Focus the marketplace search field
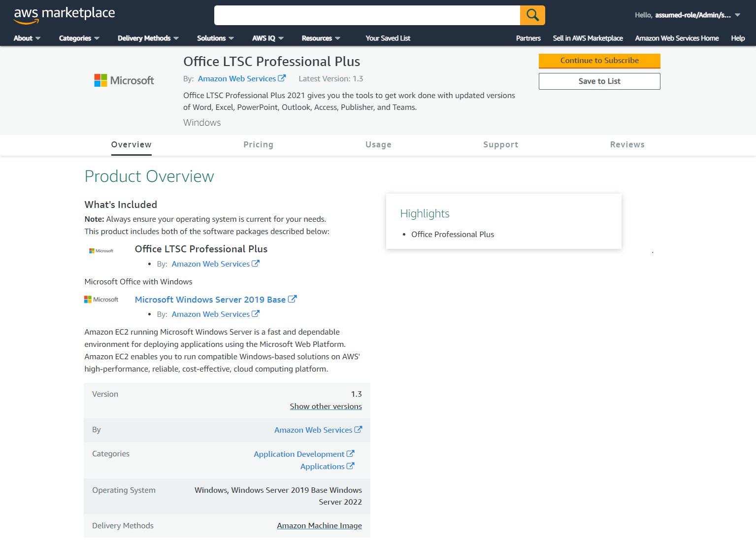 (x=367, y=15)
